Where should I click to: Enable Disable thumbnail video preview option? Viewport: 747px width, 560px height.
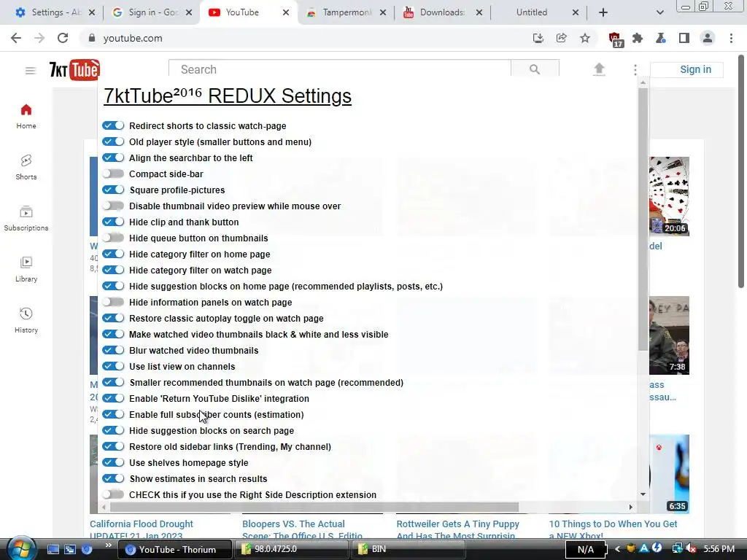(113, 206)
